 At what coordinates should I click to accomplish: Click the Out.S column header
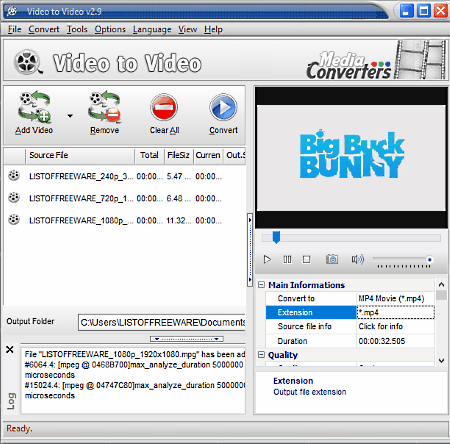tap(235, 155)
